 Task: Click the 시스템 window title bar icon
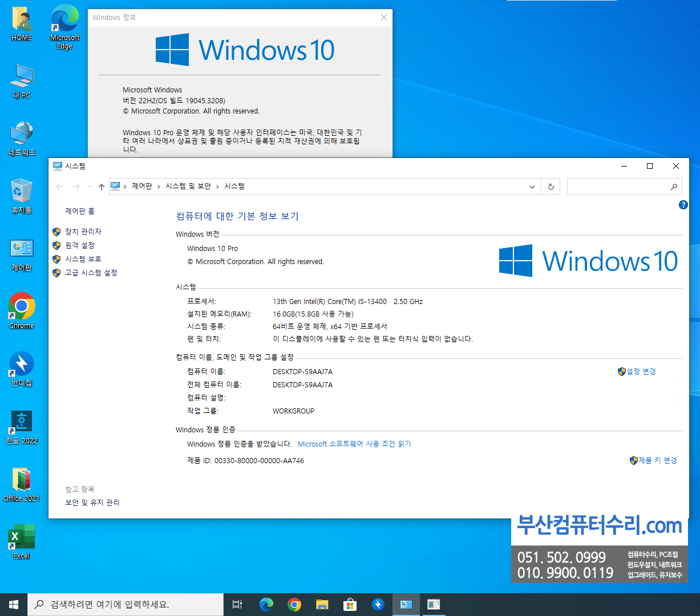tap(58, 166)
